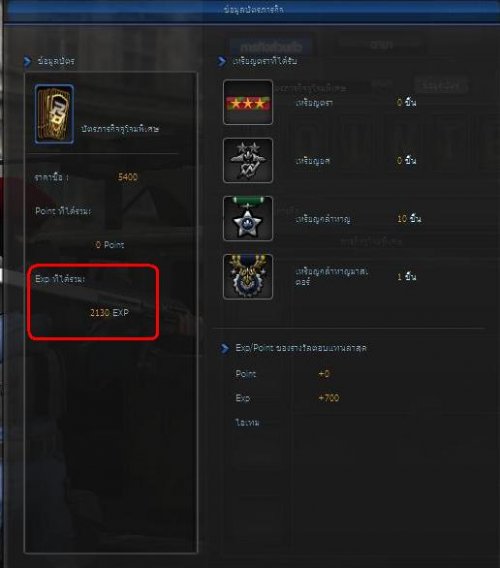Click blue arrow beside card info header

(28, 61)
